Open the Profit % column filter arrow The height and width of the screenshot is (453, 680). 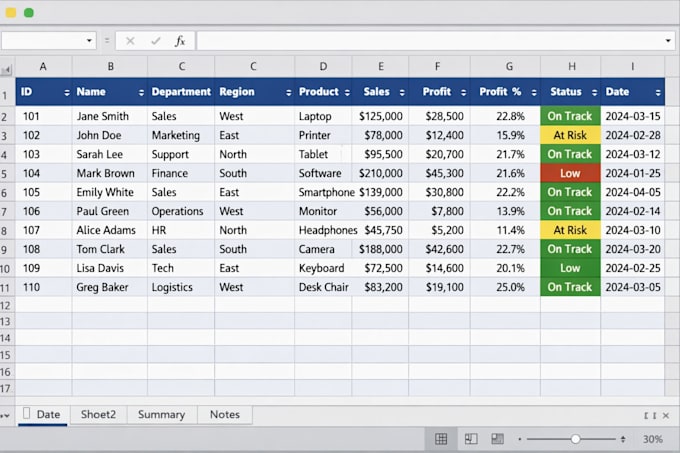coord(534,92)
